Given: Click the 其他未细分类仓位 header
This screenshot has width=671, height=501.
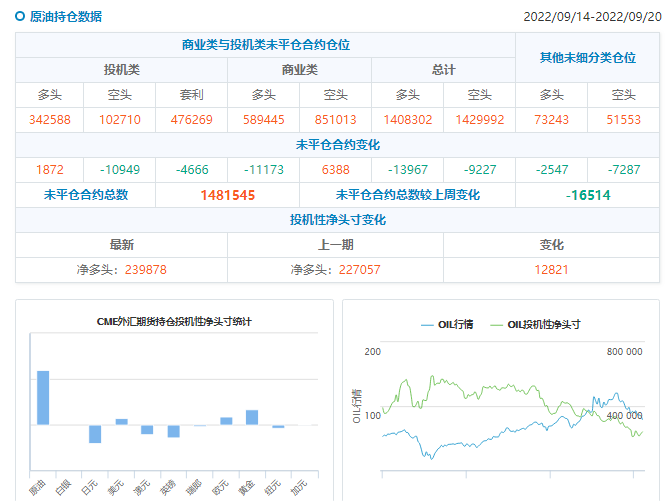Looking at the screenshot, I should pos(587,58).
